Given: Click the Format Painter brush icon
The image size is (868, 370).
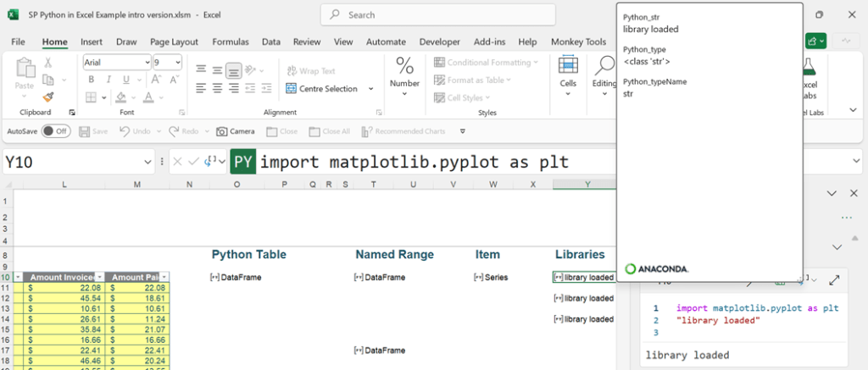Looking at the screenshot, I should [48, 97].
